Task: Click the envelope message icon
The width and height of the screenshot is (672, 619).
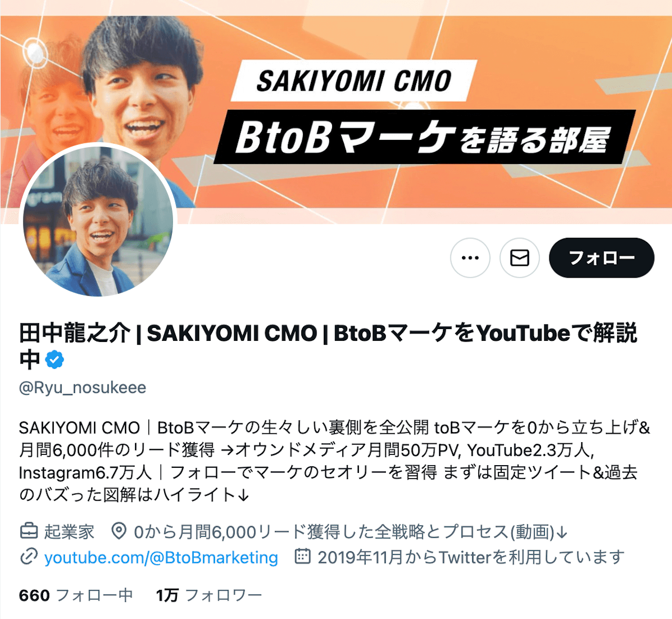Action: (520, 258)
